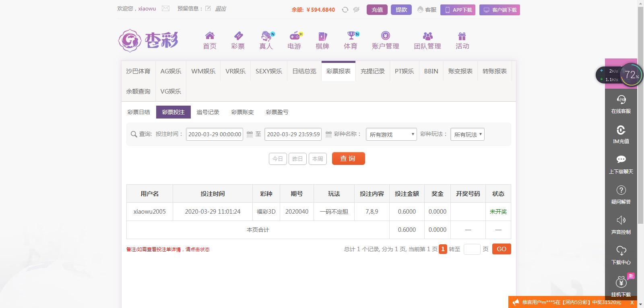This screenshot has height=308, width=644.
Task: Click the 充值 deposit button
Action: [377, 10]
